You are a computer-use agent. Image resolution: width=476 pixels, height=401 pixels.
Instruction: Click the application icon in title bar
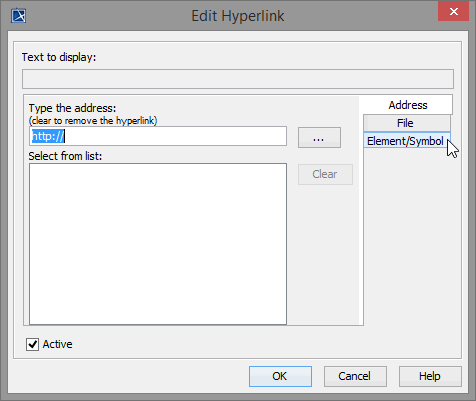18,15
